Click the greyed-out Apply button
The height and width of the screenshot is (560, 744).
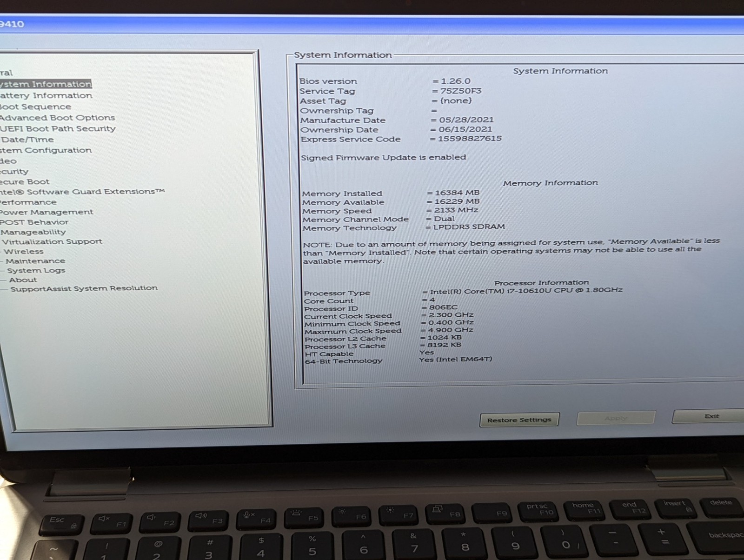pyautogui.click(x=616, y=418)
